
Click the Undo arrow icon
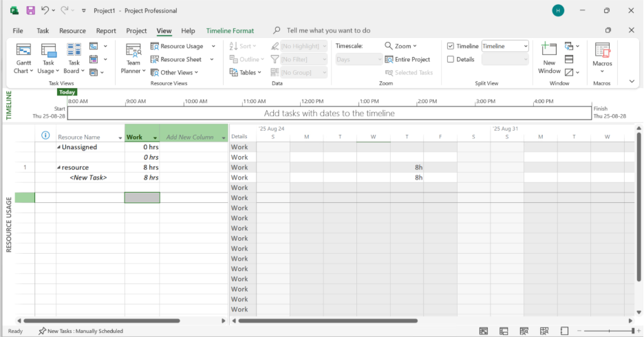[45, 10]
